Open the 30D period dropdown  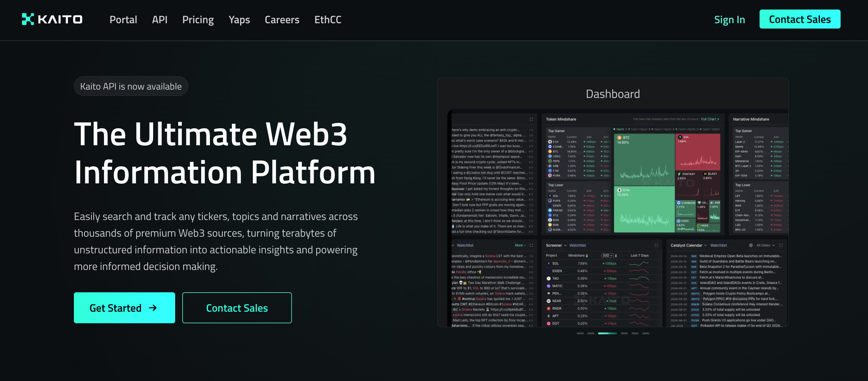click(x=607, y=255)
